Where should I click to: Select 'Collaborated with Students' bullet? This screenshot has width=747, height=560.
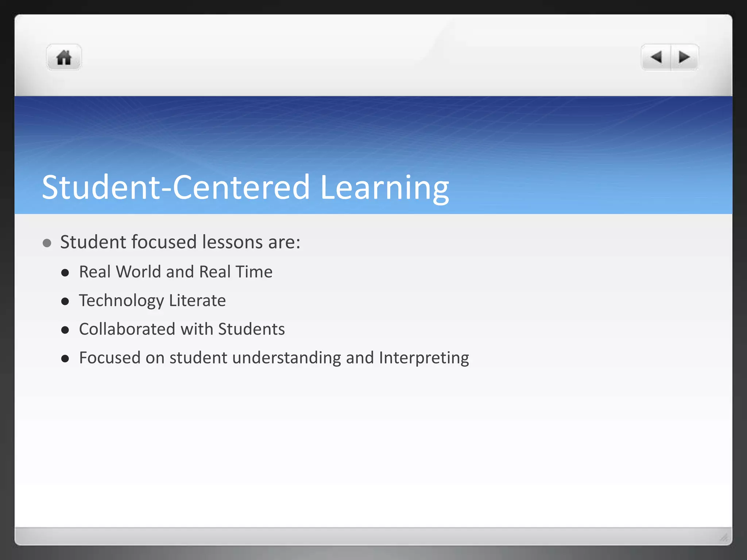[182, 329]
